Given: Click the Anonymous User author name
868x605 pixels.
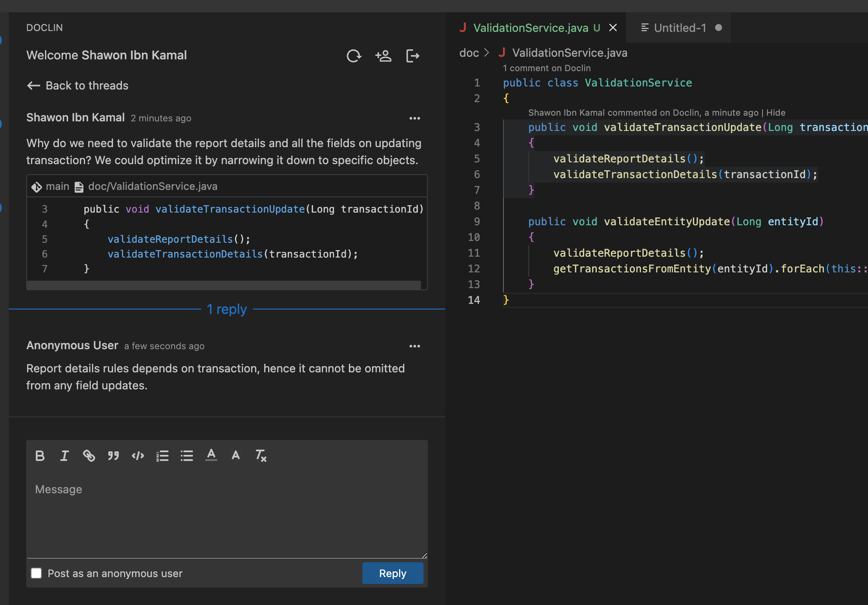Looking at the screenshot, I should pos(72,345).
